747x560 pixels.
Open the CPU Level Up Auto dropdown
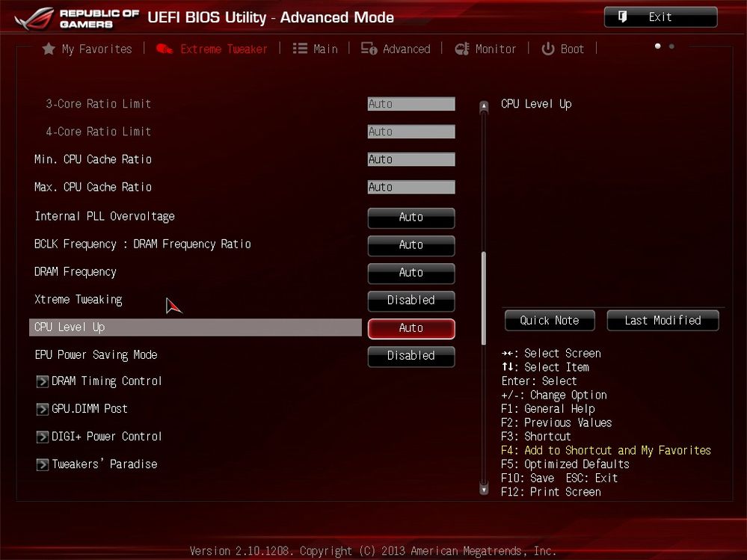pyautogui.click(x=411, y=328)
